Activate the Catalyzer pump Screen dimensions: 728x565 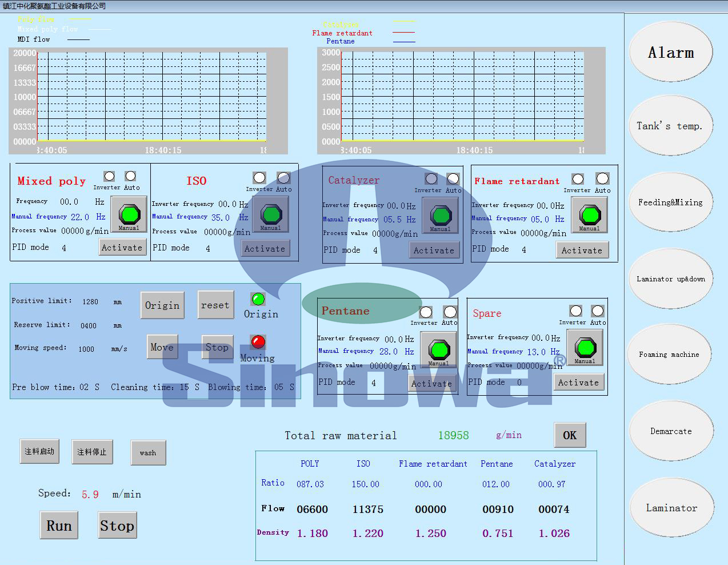[x=434, y=250]
